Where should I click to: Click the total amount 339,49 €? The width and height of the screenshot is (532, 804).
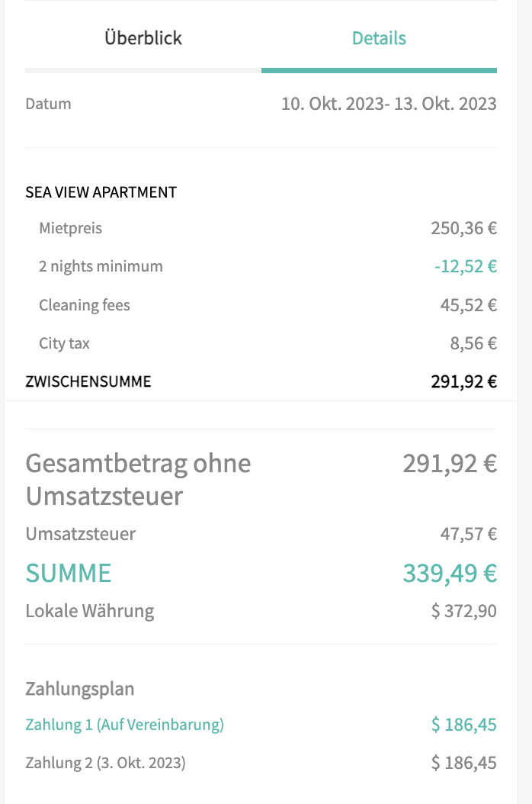coord(450,573)
